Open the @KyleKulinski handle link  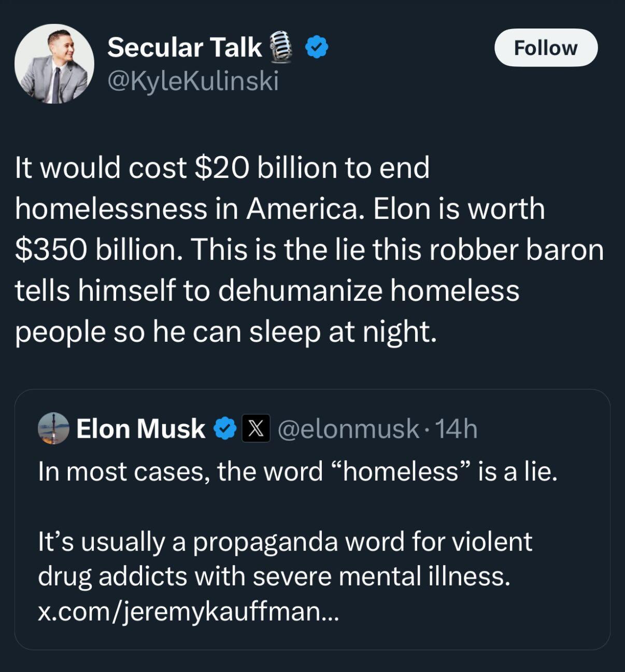click(193, 81)
